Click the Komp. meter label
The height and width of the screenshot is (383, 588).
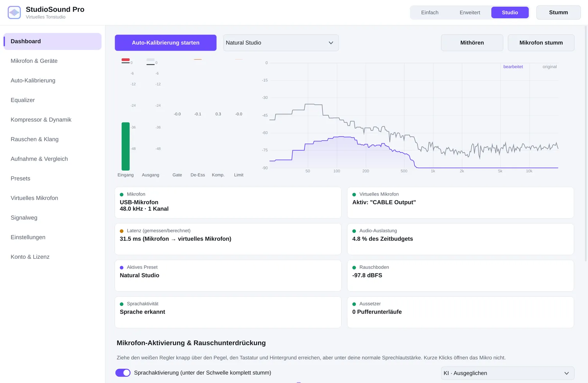point(218,175)
